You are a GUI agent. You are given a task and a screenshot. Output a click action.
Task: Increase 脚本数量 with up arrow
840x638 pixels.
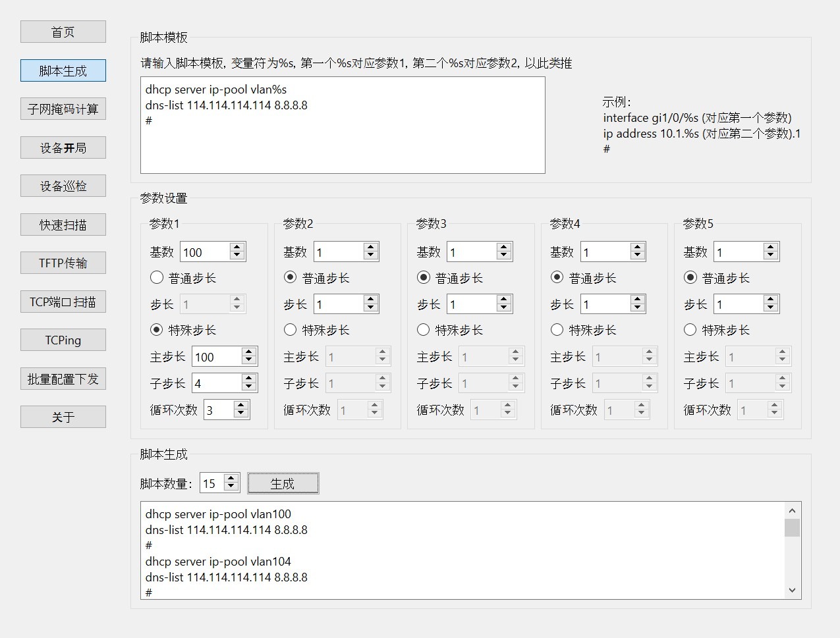tap(231, 479)
